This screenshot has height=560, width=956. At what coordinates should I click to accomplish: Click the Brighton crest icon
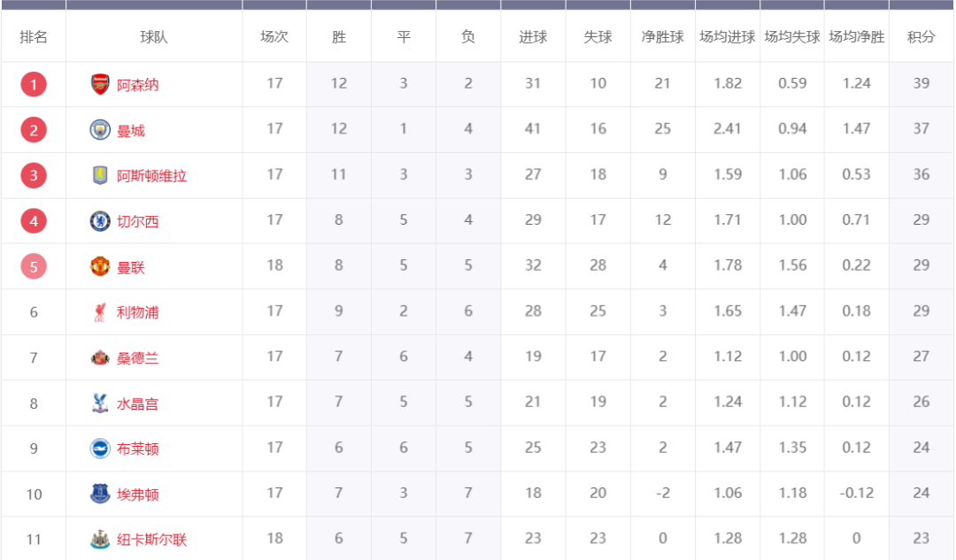pos(100,449)
